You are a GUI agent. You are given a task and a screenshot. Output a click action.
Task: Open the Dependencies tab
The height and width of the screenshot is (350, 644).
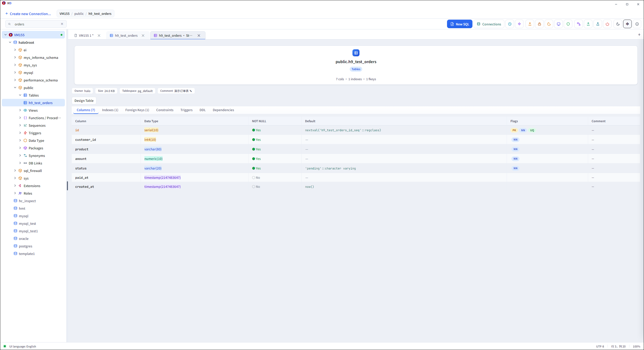223,110
